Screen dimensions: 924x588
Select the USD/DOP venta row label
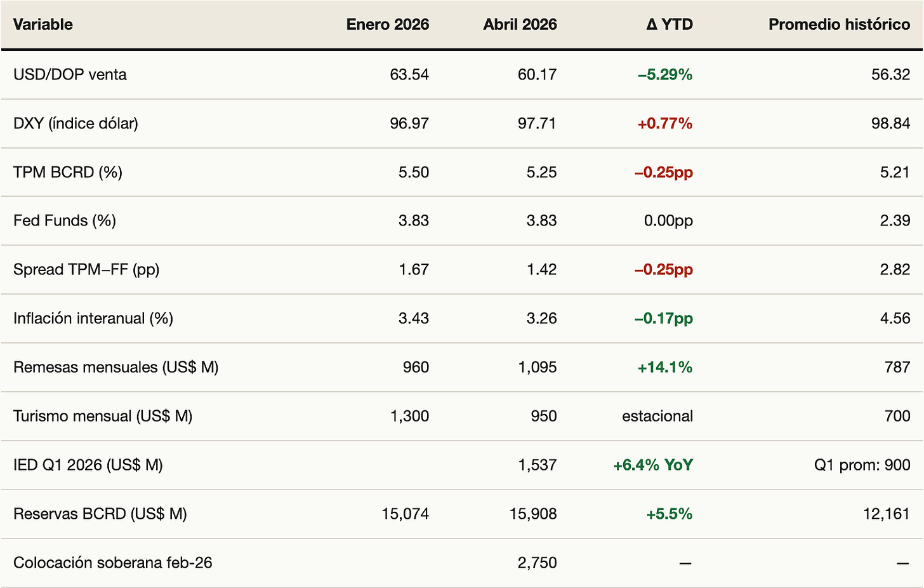pos(70,74)
